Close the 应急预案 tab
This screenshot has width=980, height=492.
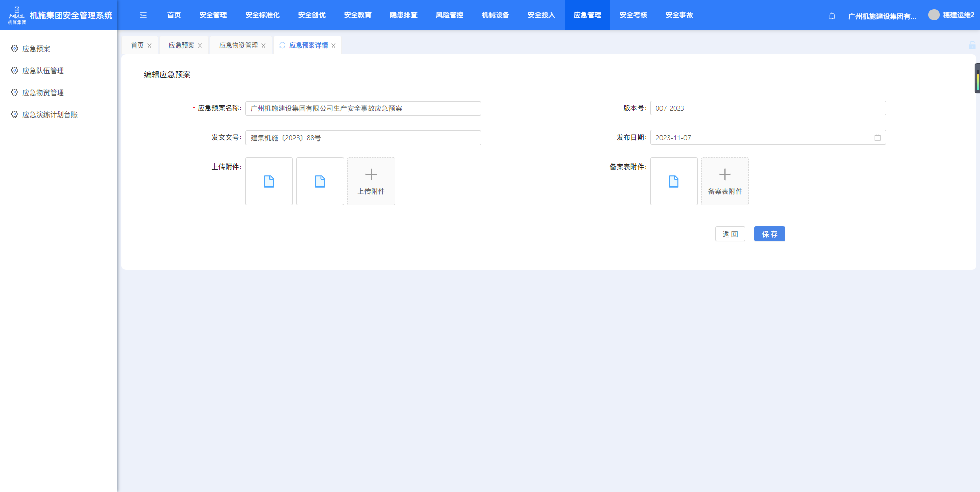pos(200,46)
